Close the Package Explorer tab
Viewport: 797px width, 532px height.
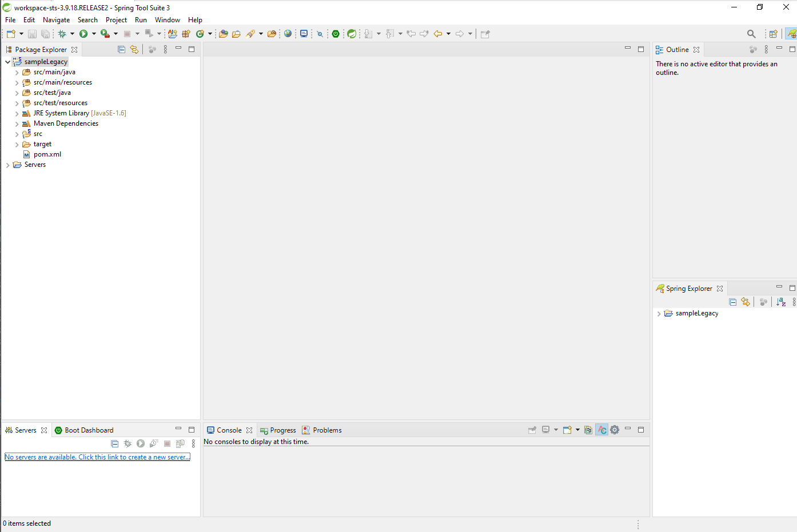[x=74, y=50]
